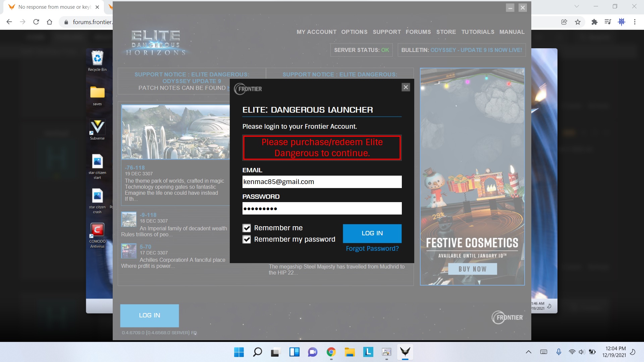Click the -76-118 news headline
This screenshot has width=644, height=362.
click(x=135, y=168)
